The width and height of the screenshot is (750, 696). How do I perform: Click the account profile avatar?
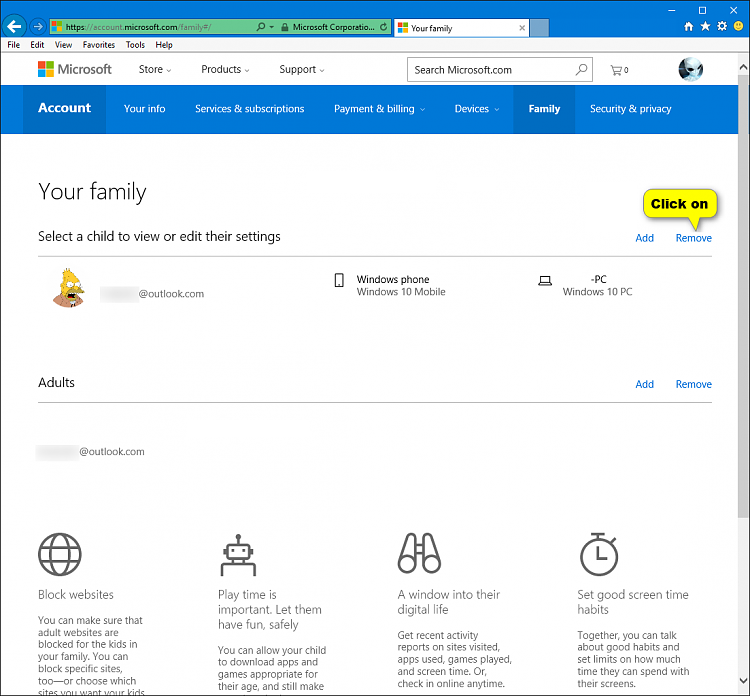(691, 69)
